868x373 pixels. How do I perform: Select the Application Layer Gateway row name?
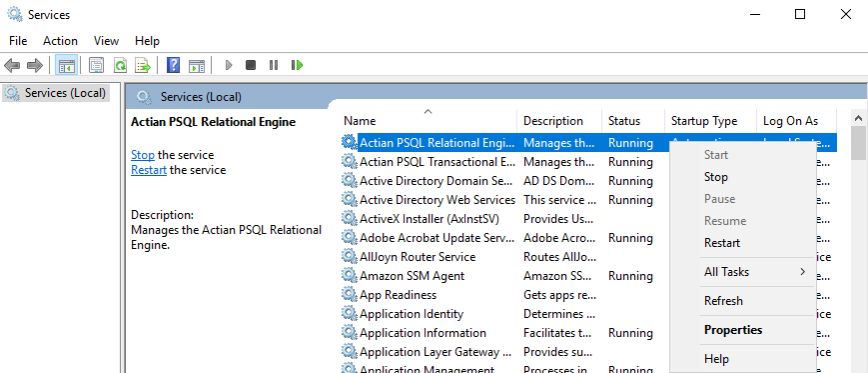[435, 351]
